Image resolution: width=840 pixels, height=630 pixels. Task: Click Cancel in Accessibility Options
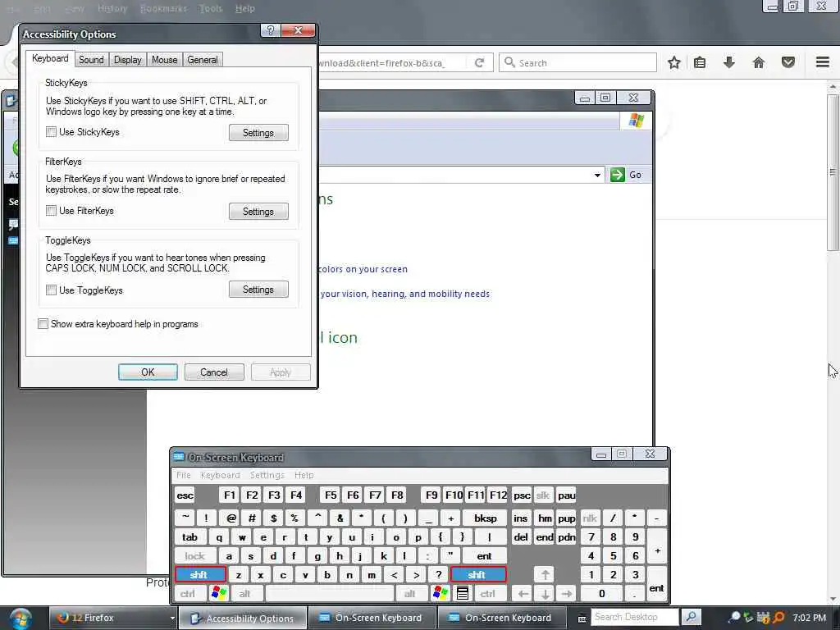214,372
